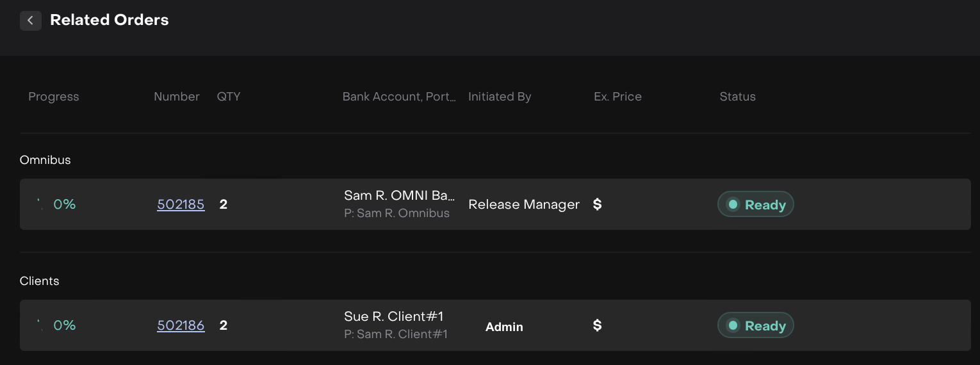Select the Sue R. Client#1 account entry
980x365 pixels.
[x=394, y=316]
